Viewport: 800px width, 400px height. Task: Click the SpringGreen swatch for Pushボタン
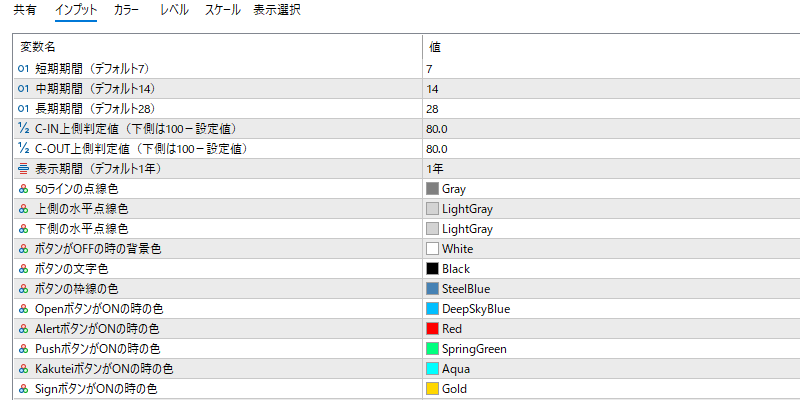tap(432, 348)
